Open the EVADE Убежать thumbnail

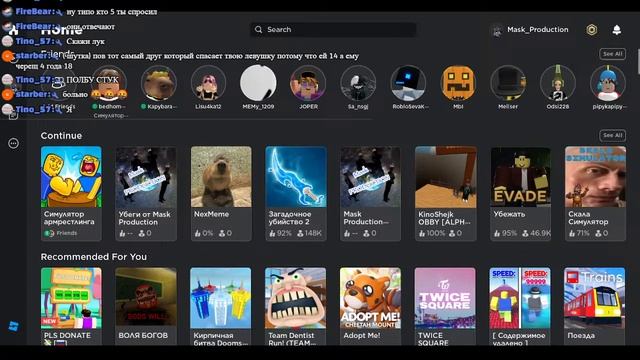coord(520,177)
